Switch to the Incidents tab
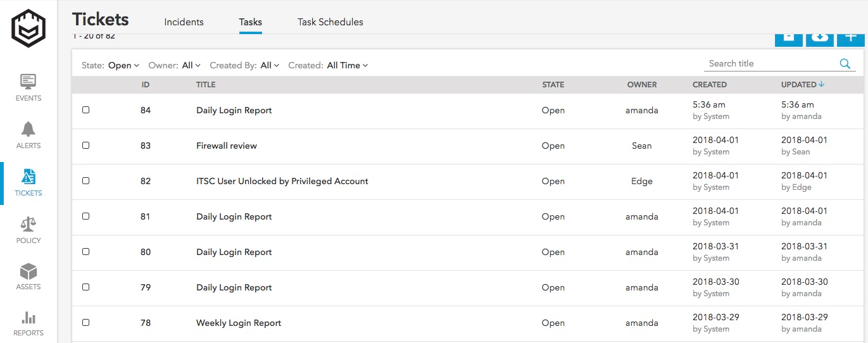Image resolution: width=868 pixels, height=343 pixels. (184, 22)
